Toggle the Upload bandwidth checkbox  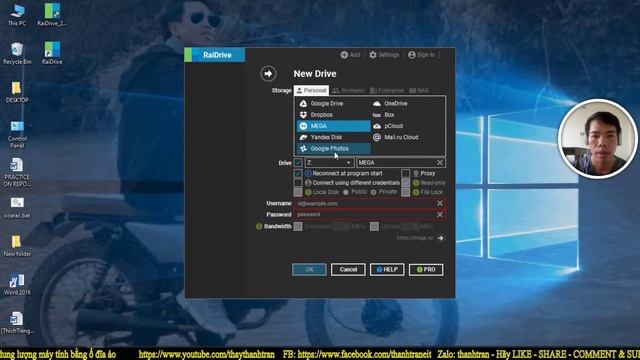374,227
